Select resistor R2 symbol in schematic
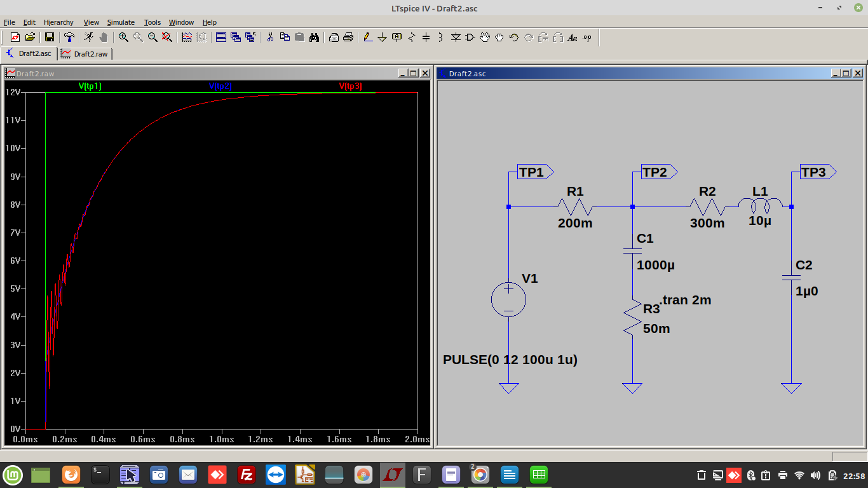Image resolution: width=868 pixels, height=488 pixels. (707, 207)
